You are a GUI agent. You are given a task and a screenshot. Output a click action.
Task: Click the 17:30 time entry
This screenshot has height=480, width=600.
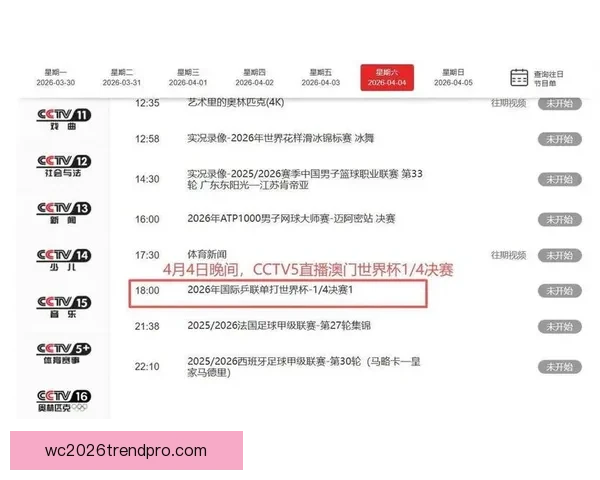pyautogui.click(x=147, y=255)
